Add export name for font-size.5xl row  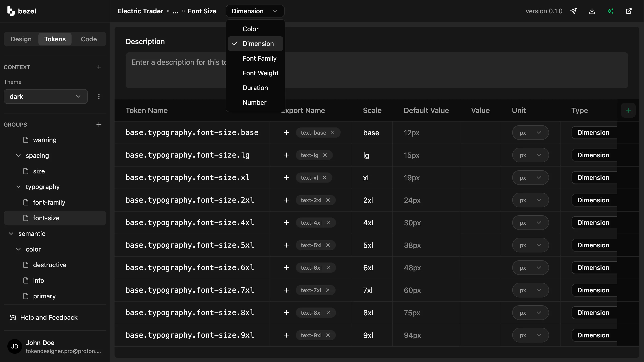(x=287, y=245)
